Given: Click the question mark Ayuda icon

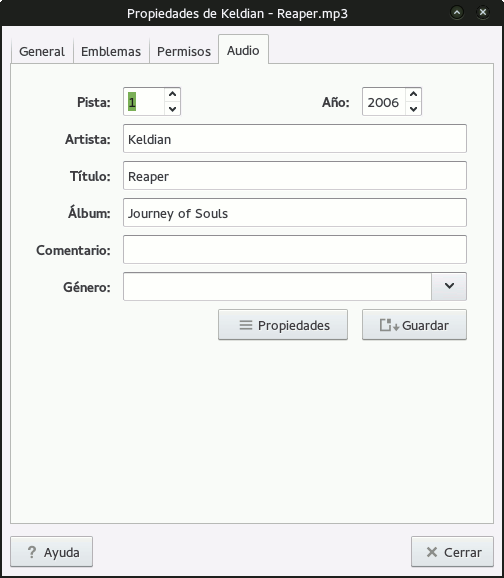Looking at the screenshot, I should (32, 552).
